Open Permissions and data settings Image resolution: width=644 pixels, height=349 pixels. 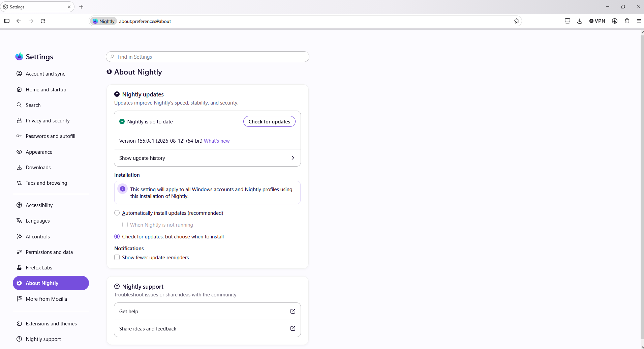[51, 252]
